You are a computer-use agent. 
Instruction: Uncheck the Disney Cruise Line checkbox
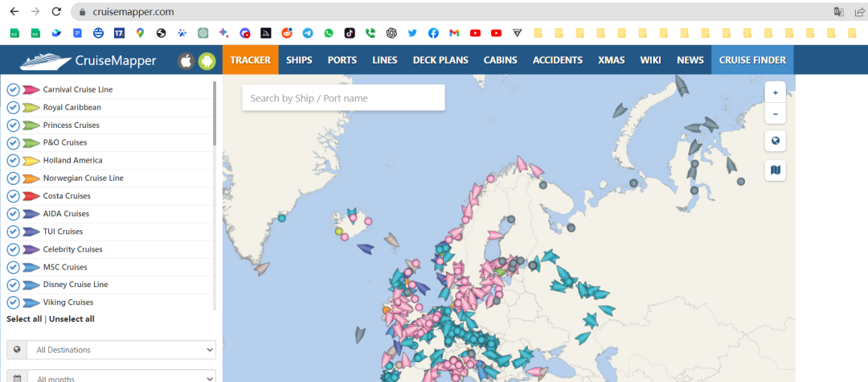click(x=14, y=285)
